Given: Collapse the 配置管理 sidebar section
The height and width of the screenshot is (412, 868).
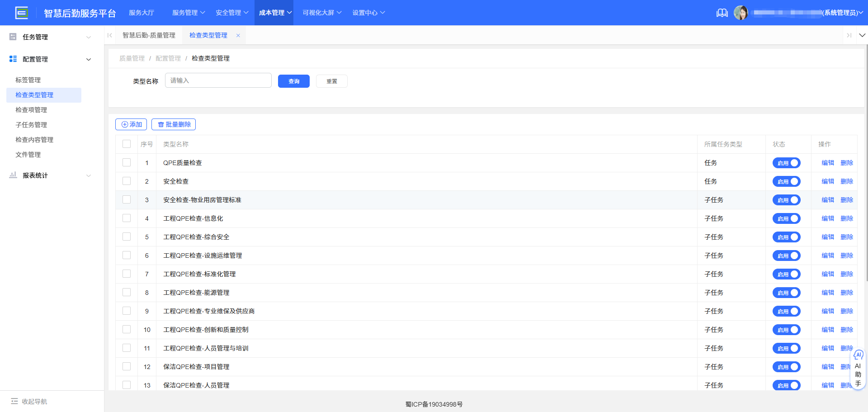Looking at the screenshot, I should (89, 59).
